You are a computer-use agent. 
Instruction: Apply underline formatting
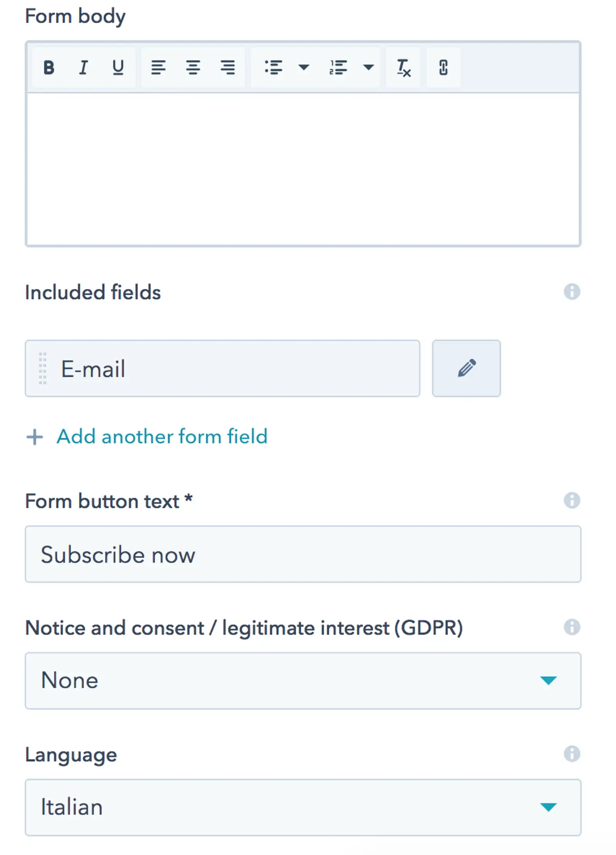click(118, 67)
